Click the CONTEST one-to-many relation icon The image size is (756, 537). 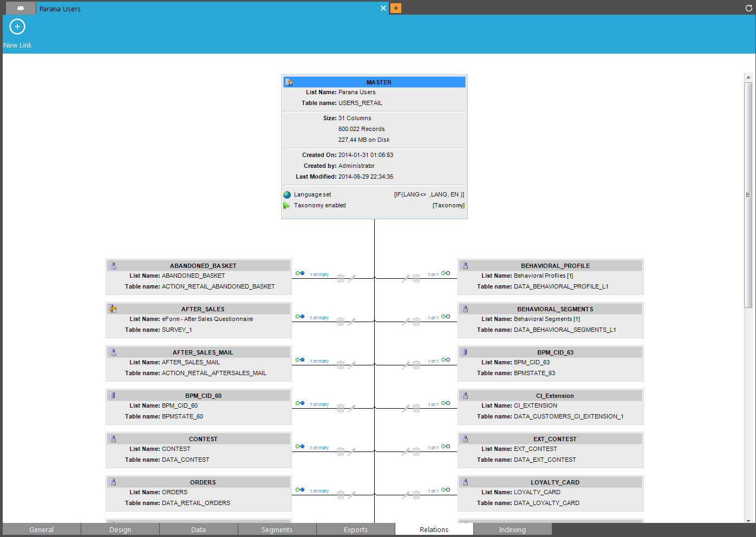coord(300,447)
